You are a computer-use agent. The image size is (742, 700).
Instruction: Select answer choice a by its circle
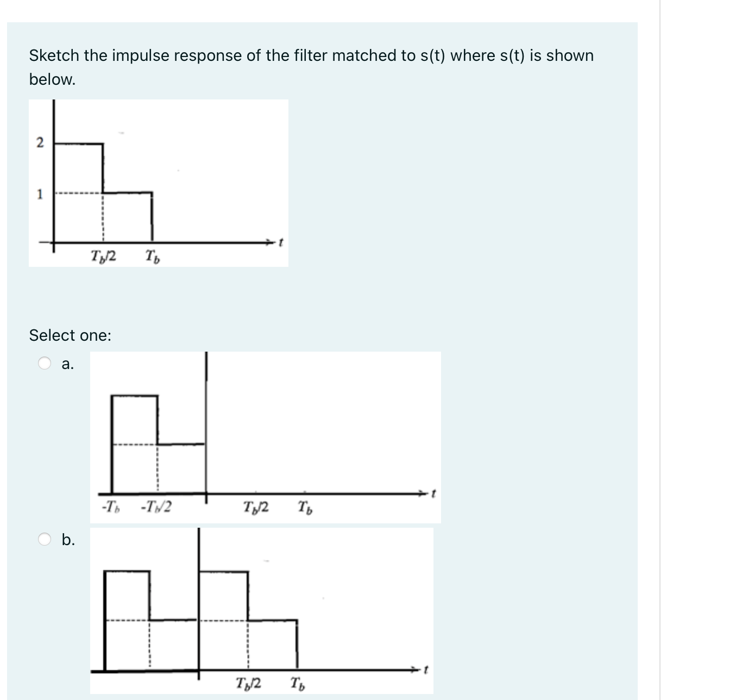[x=46, y=363]
